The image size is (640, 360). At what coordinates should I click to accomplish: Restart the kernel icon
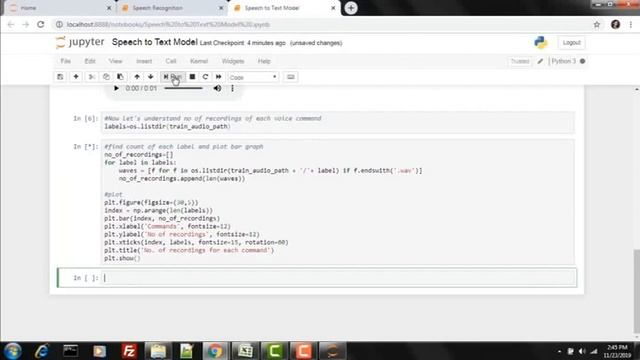coord(205,77)
